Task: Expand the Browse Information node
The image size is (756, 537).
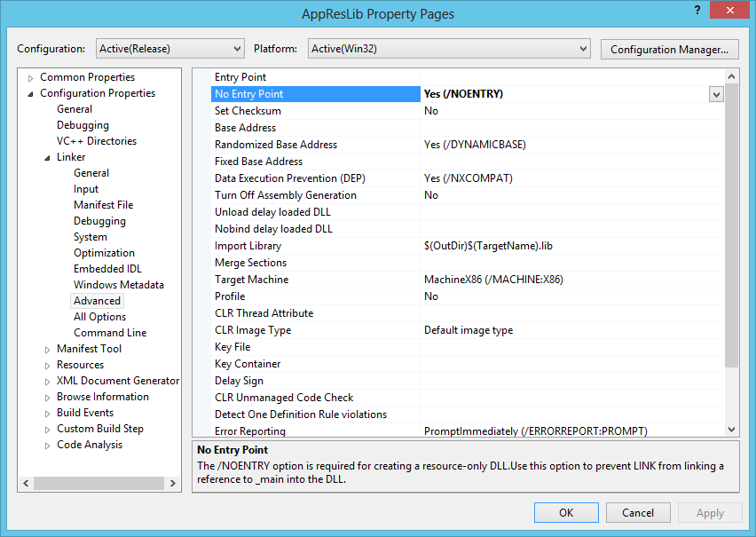Action: click(47, 397)
